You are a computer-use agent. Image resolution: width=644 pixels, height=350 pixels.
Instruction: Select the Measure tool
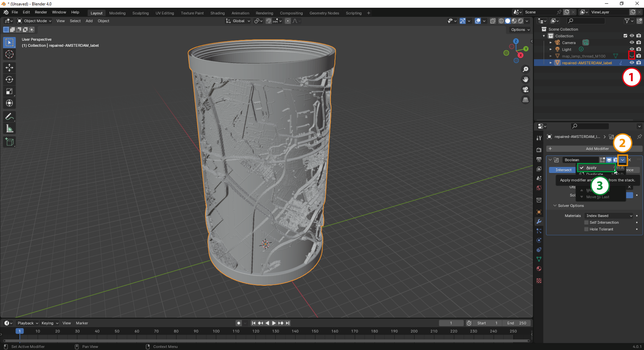pyautogui.click(x=9, y=128)
